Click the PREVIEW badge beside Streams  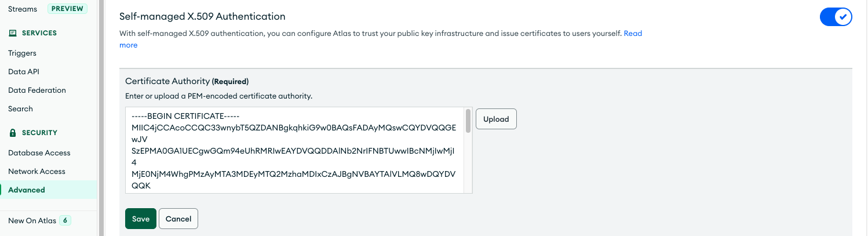coord(68,9)
